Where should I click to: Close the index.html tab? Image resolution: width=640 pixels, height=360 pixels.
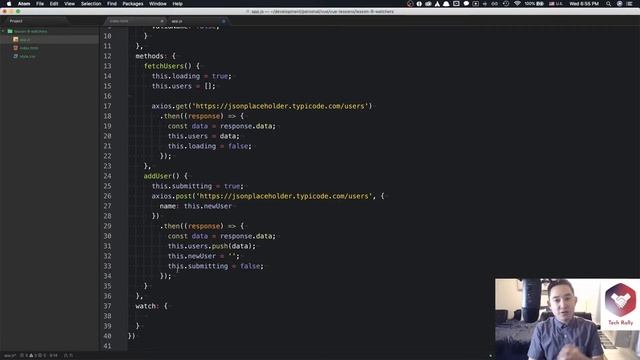coord(162,21)
